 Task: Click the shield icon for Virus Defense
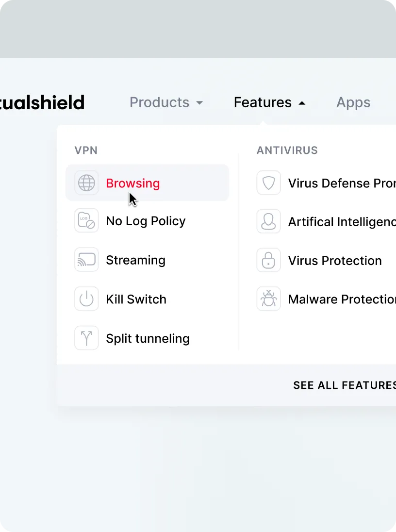(x=268, y=183)
